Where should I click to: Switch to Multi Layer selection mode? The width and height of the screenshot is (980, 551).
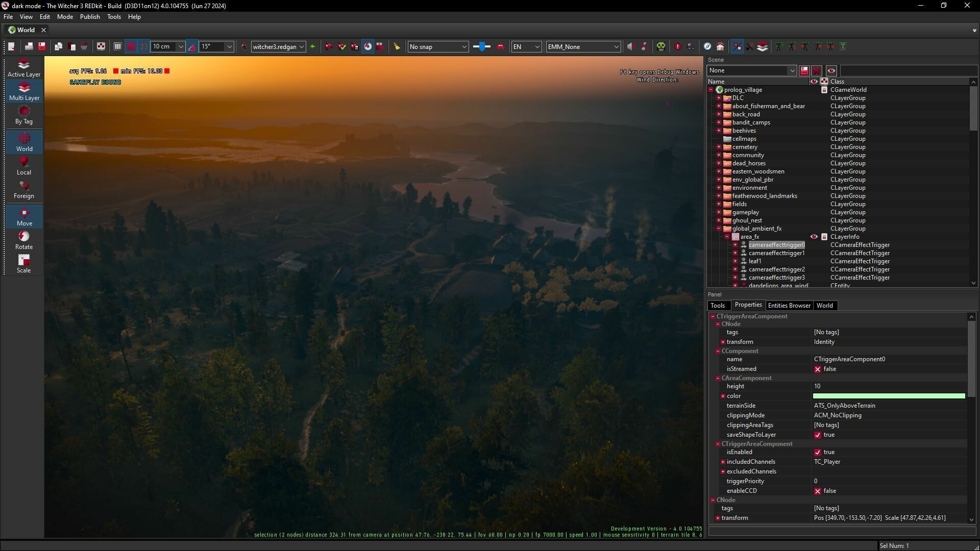[23, 91]
